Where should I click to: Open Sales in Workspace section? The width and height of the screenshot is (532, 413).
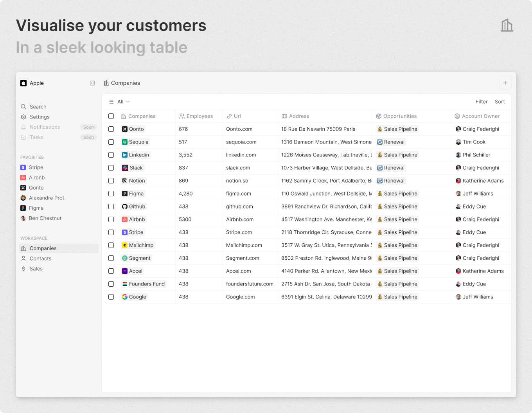pos(36,269)
